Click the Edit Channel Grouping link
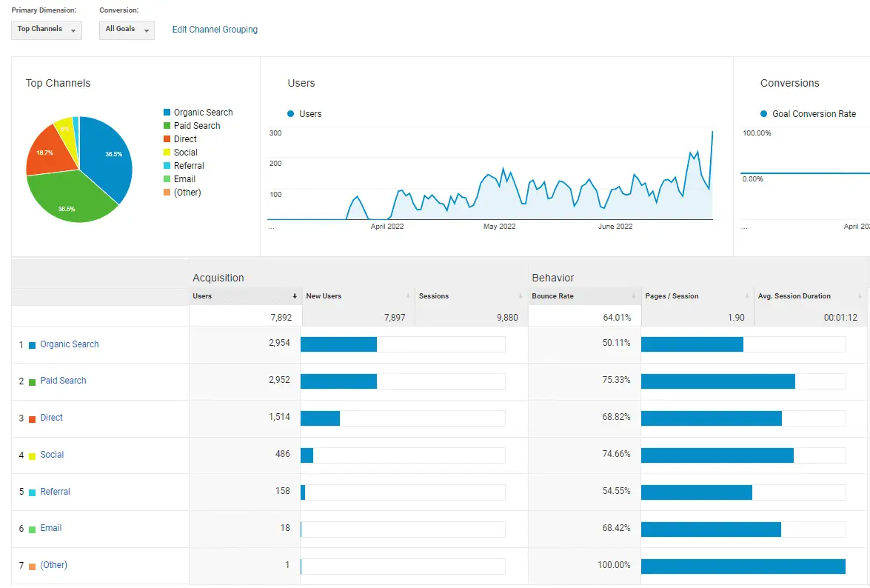870x588 pixels. point(214,30)
